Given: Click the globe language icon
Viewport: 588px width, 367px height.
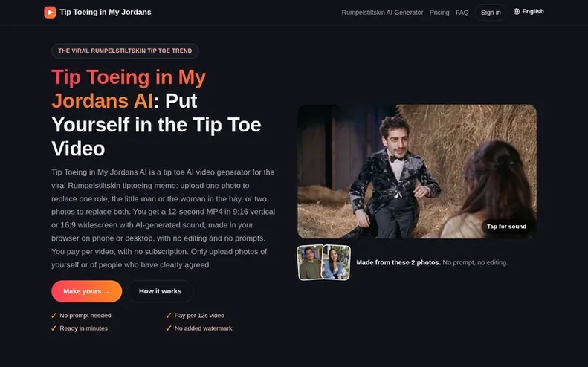Looking at the screenshot, I should tap(517, 12).
